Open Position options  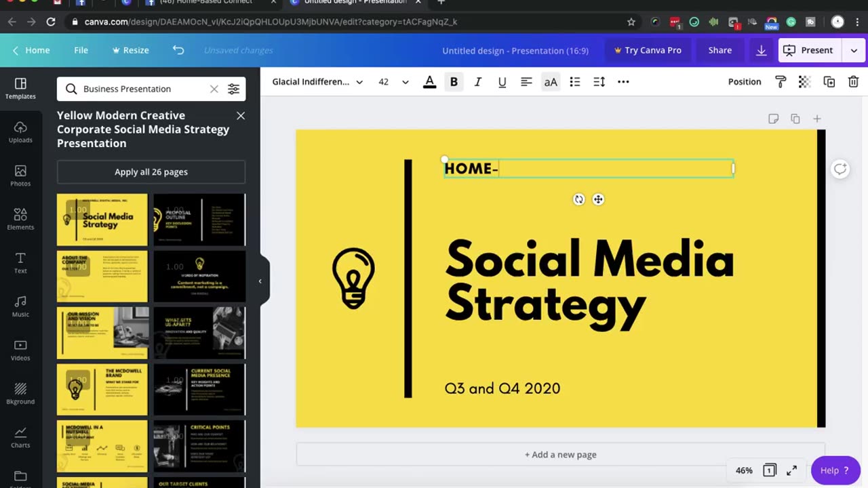745,82
